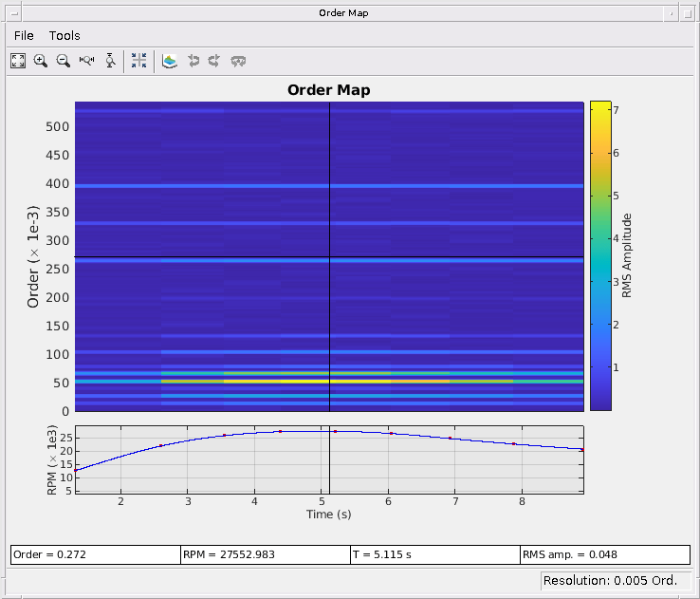Select the Zoom In tool

[41, 61]
